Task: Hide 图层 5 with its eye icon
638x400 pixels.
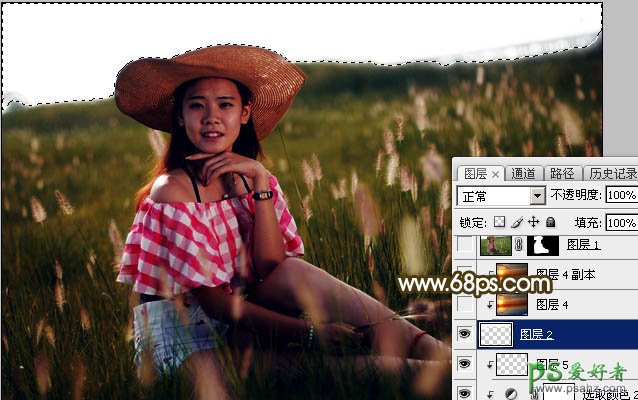Action: [465, 364]
